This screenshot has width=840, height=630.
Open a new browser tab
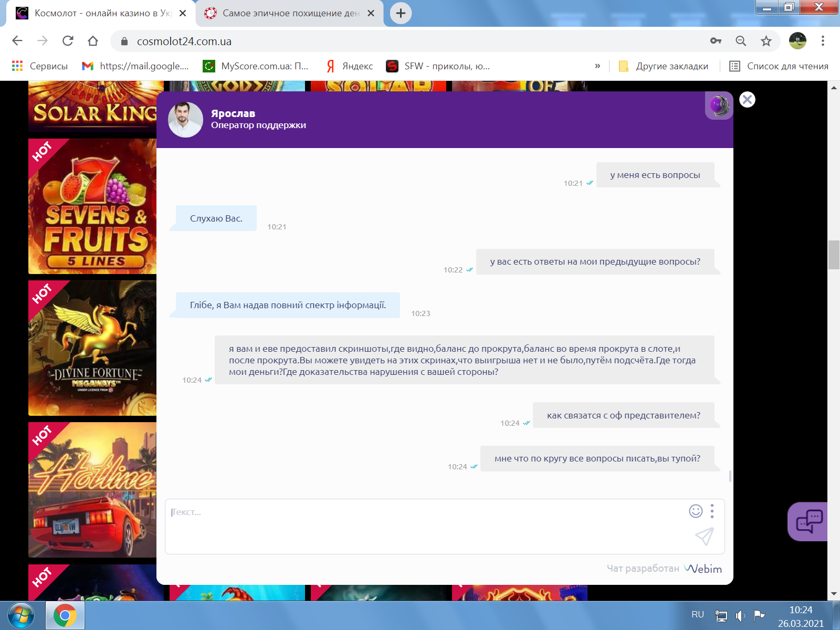click(401, 13)
